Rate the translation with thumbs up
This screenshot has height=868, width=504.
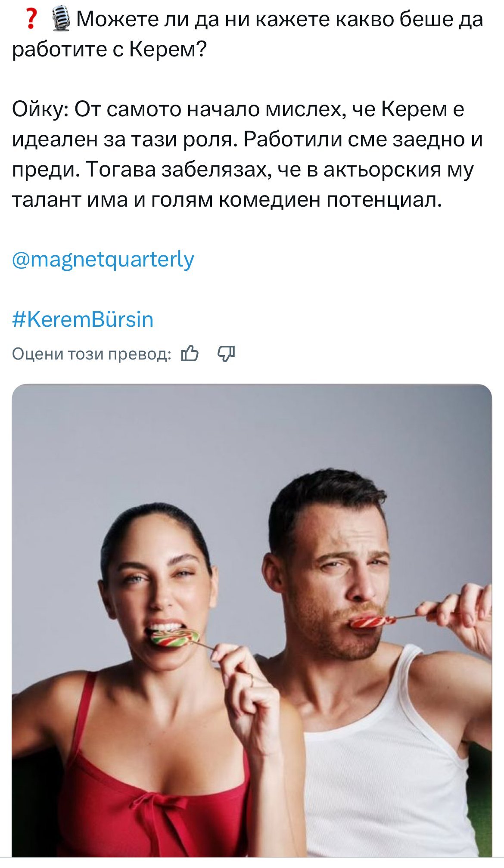190,353
